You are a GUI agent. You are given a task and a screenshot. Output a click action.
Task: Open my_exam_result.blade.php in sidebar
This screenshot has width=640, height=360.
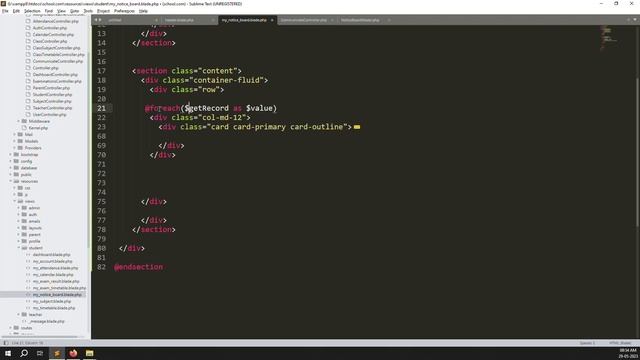tap(56, 282)
